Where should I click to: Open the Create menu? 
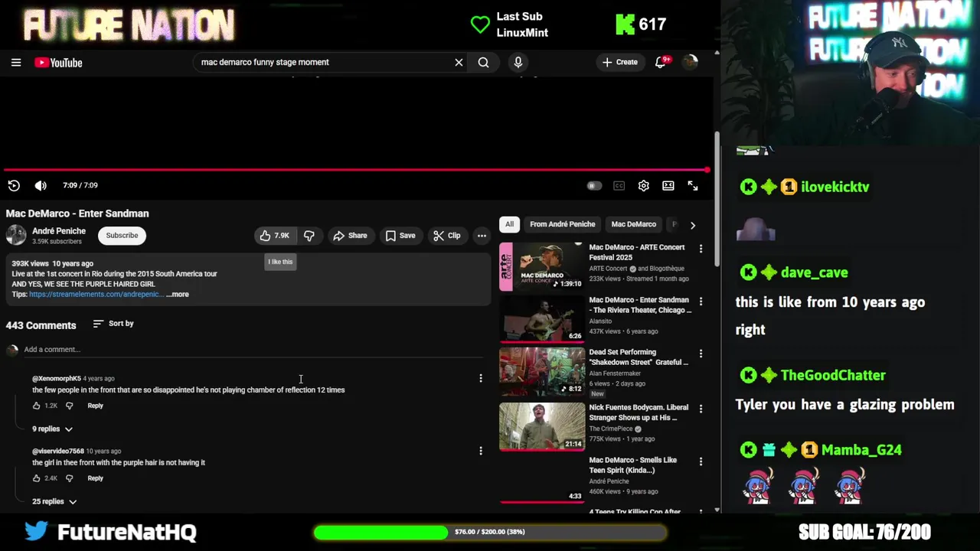(x=620, y=63)
